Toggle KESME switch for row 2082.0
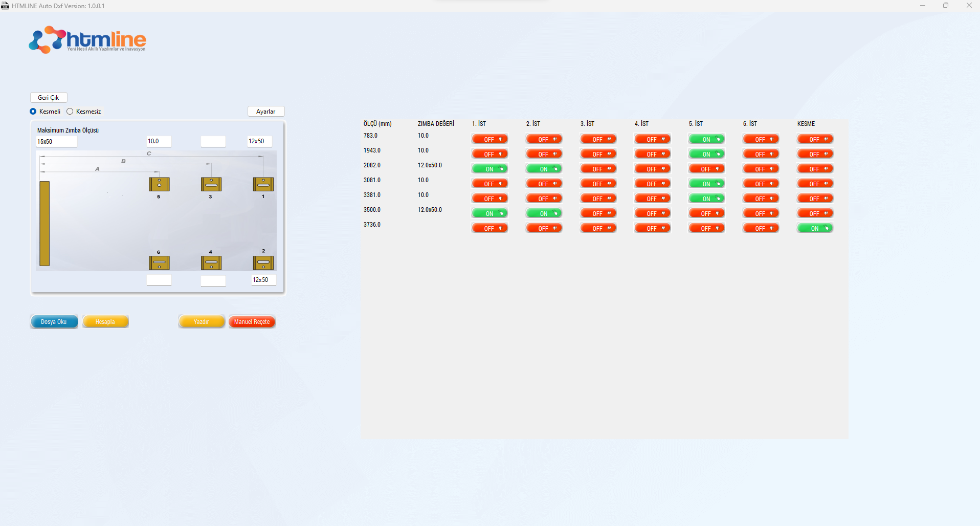 coord(815,169)
